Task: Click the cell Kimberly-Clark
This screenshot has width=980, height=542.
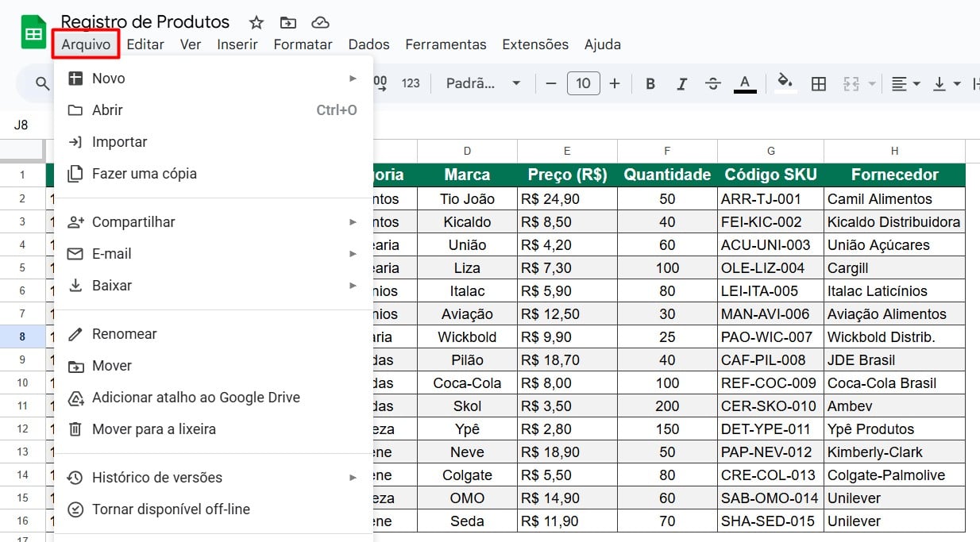Action: [x=894, y=452]
